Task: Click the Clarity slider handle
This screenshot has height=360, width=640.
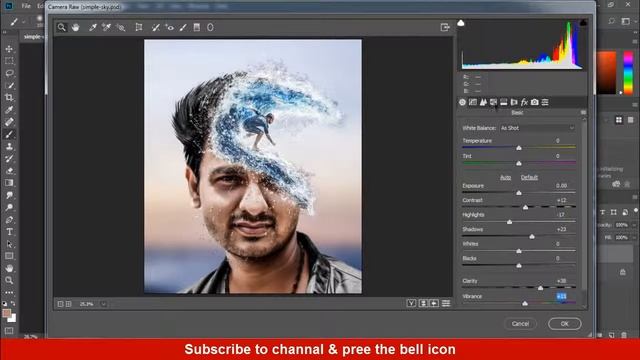Action: 540,288
